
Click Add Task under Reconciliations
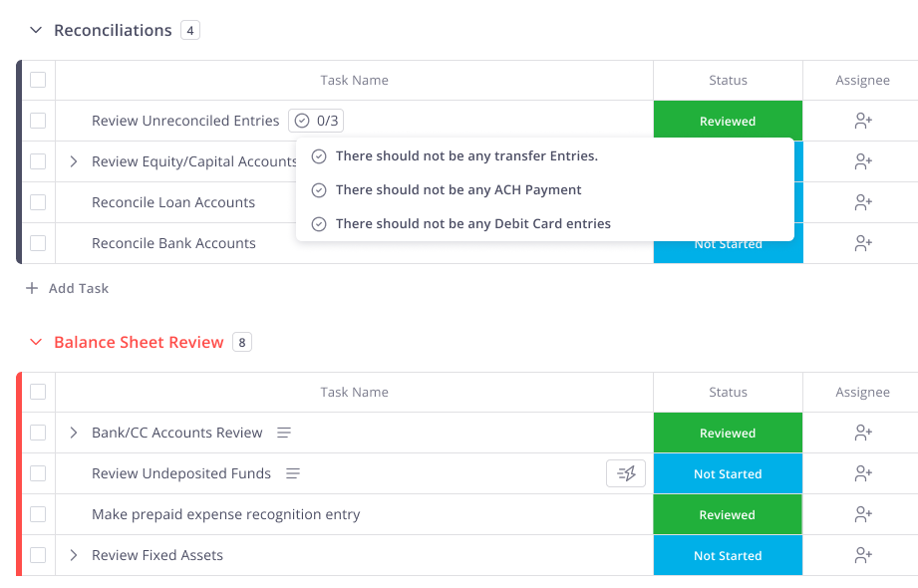(x=79, y=288)
